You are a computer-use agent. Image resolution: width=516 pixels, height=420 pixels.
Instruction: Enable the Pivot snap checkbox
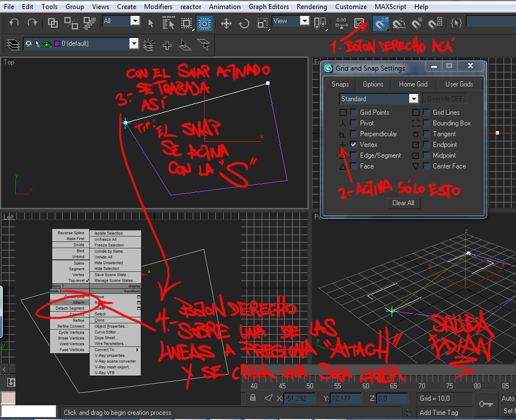(353, 123)
